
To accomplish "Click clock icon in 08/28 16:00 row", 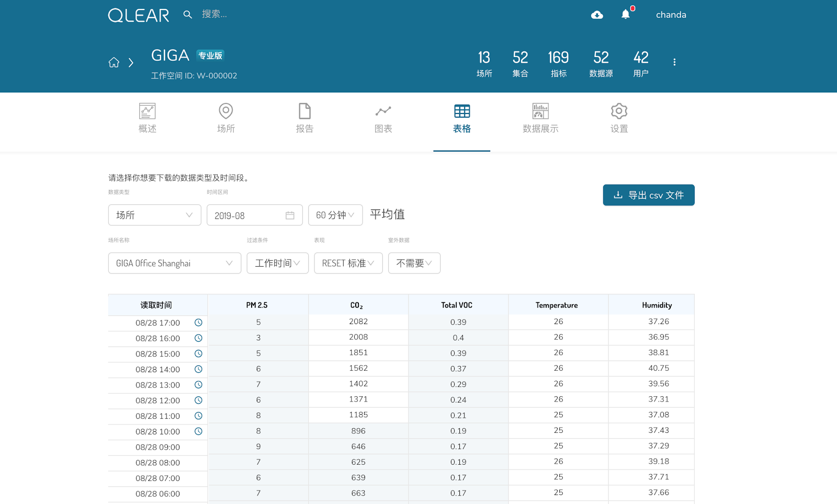I will pos(198,338).
